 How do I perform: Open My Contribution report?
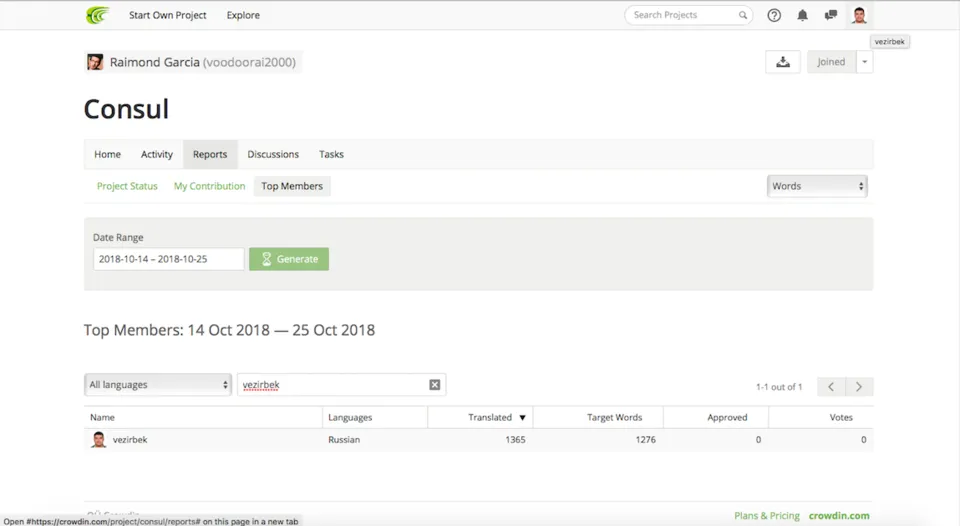(209, 186)
